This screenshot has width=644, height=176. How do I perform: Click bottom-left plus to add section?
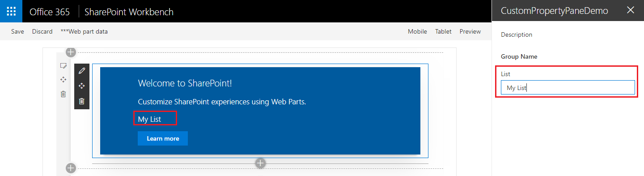point(71,168)
